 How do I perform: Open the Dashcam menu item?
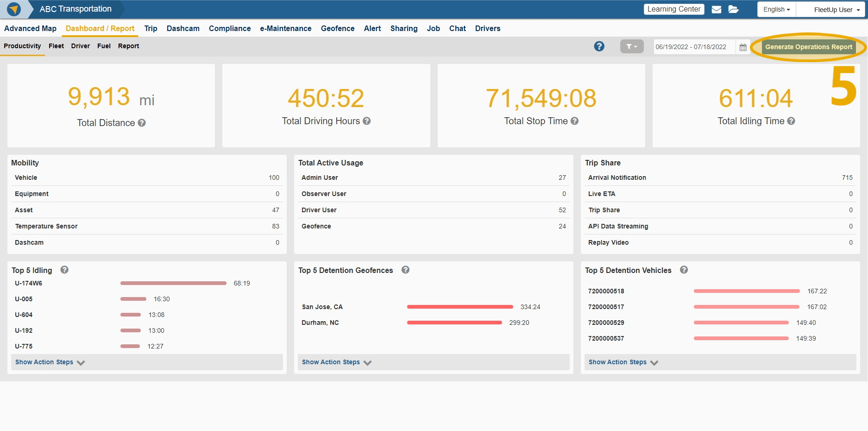(x=183, y=28)
